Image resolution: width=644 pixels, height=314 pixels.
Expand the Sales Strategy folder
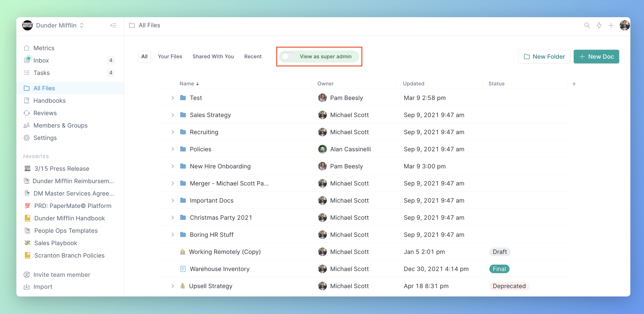click(172, 115)
